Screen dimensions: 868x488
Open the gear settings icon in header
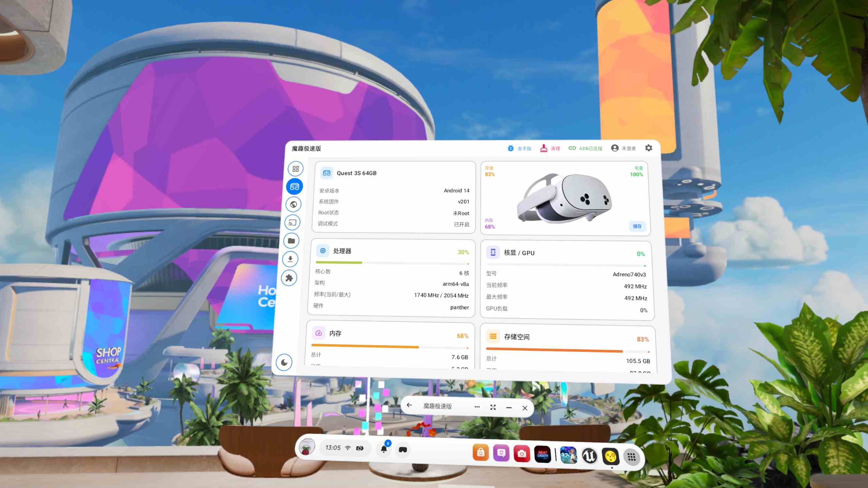pos(648,148)
